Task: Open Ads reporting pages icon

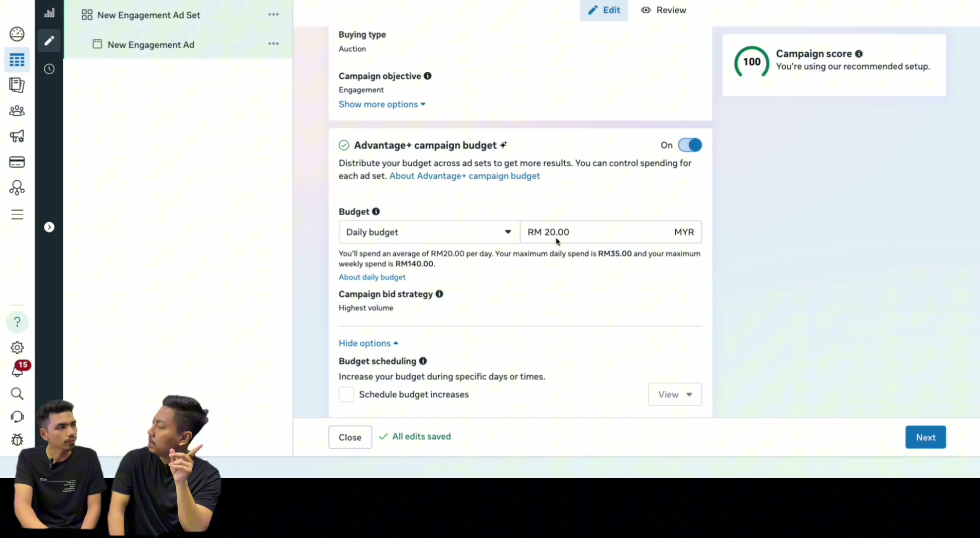Action: pyautogui.click(x=17, y=85)
